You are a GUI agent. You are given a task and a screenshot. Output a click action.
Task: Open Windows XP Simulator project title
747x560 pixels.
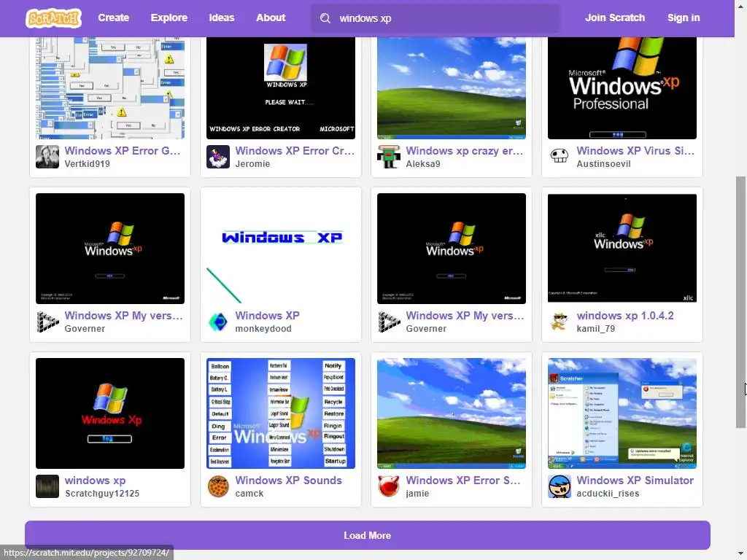[635, 480]
